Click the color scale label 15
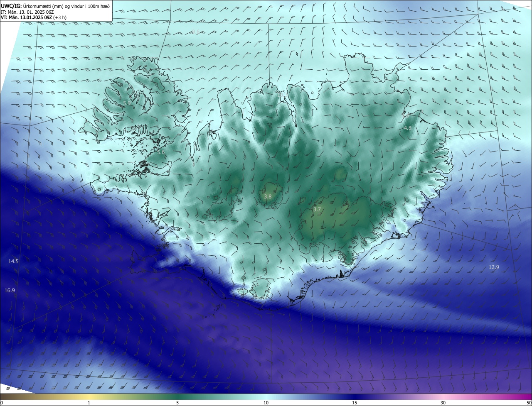 [355, 403]
